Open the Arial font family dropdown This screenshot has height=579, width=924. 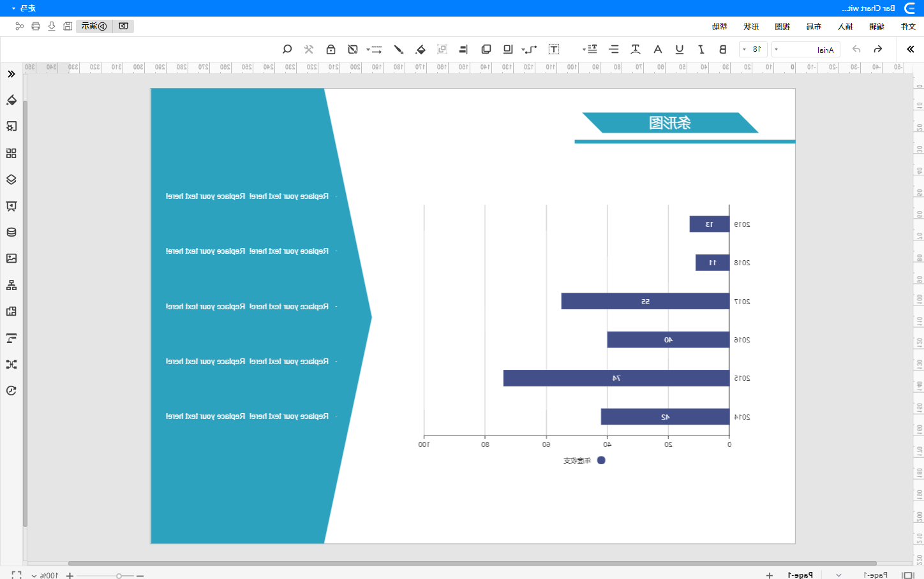coord(806,50)
